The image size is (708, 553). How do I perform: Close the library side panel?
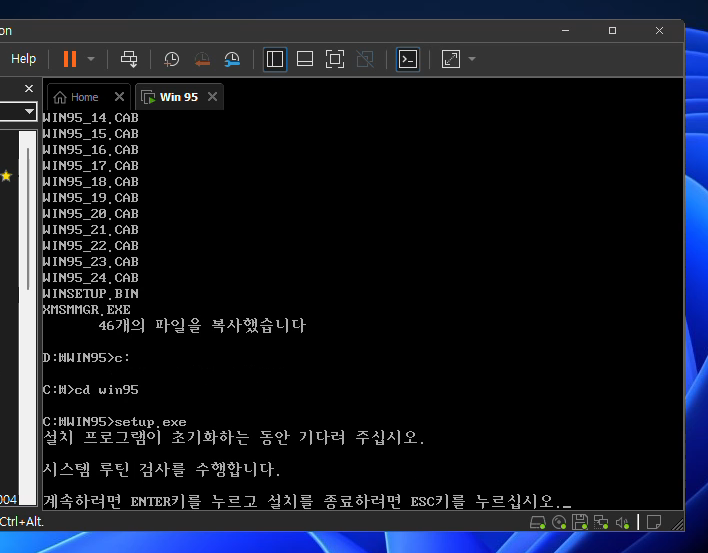(29, 88)
